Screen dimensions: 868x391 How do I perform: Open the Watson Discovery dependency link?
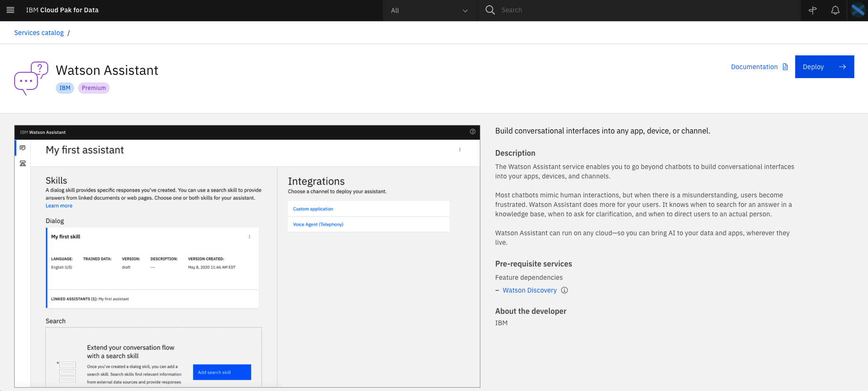(529, 290)
